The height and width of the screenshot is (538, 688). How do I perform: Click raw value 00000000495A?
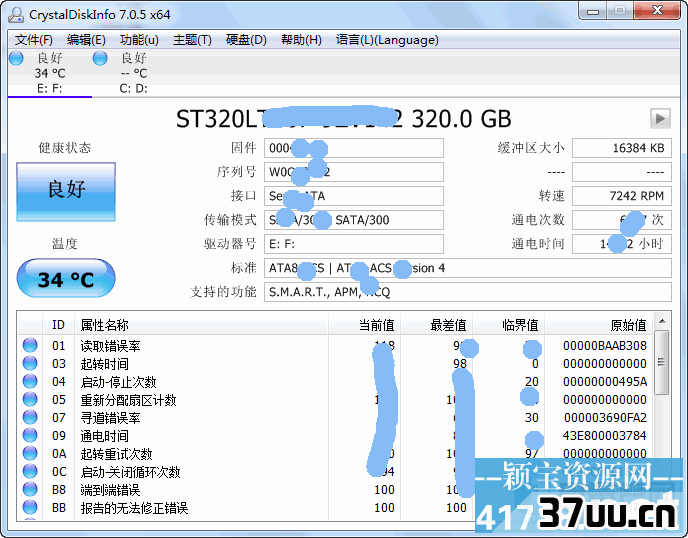[x=605, y=382]
